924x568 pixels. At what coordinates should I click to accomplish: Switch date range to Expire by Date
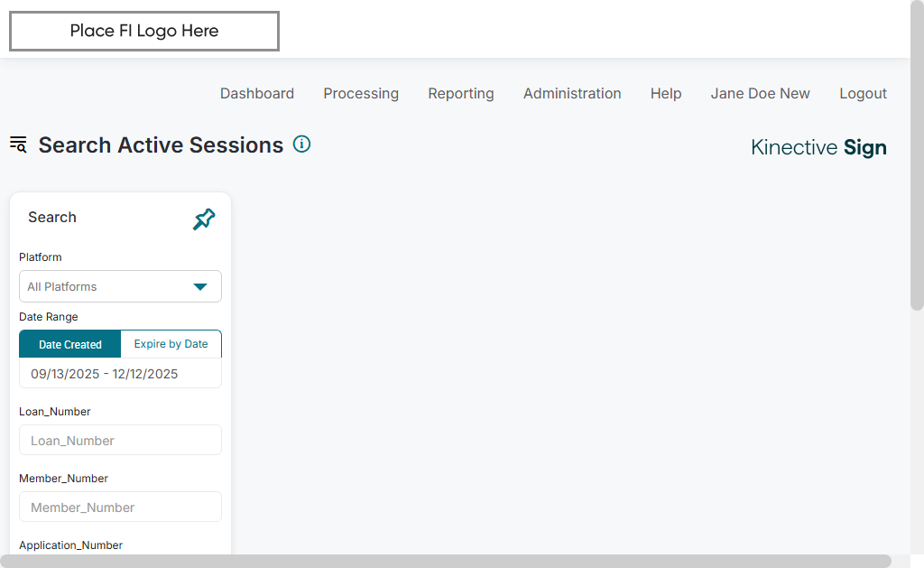click(171, 344)
